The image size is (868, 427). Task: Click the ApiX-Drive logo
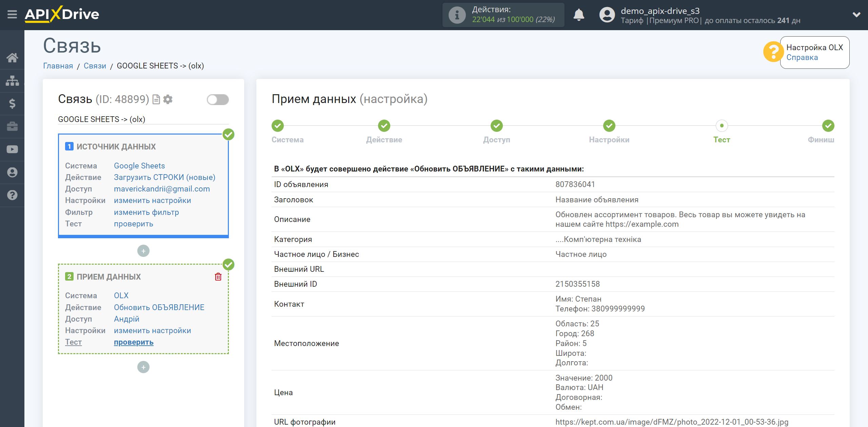click(62, 15)
